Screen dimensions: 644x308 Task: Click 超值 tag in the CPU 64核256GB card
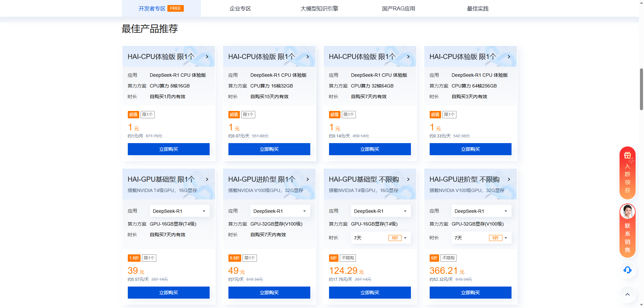435,115
